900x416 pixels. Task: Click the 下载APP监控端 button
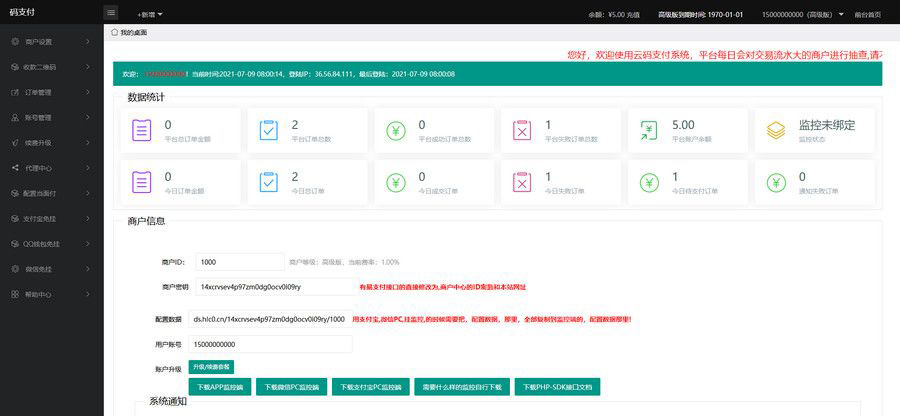point(220,386)
